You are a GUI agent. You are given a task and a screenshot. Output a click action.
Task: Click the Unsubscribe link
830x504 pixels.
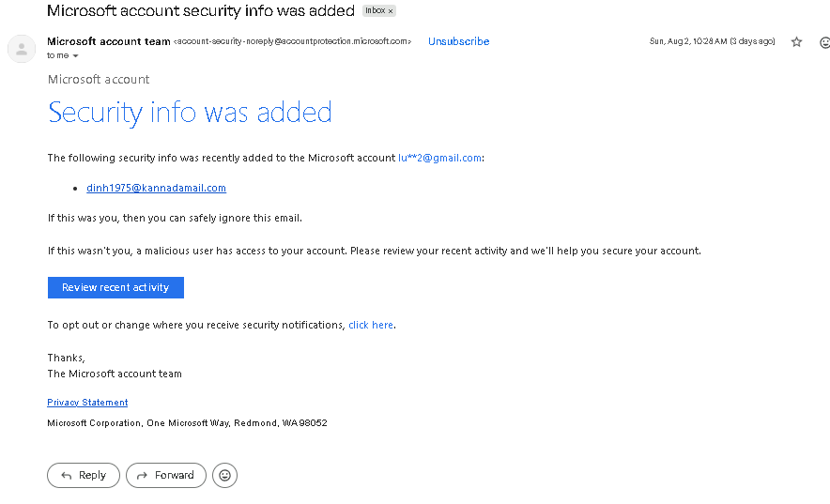coord(458,41)
